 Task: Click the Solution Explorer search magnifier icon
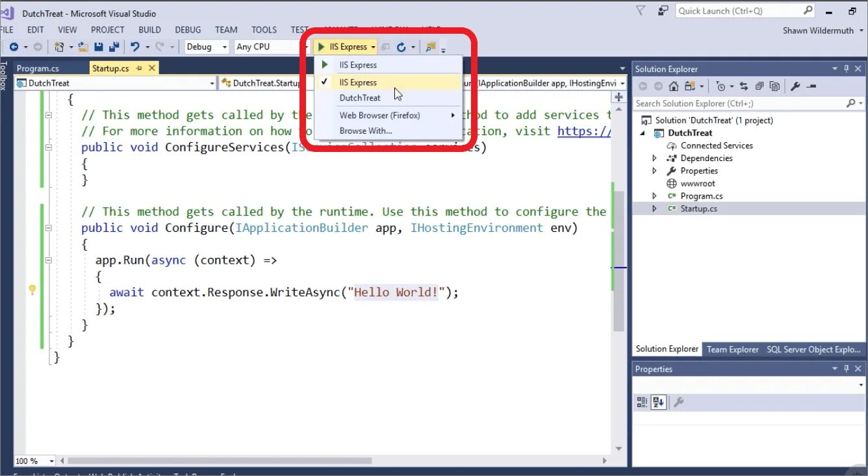pyautogui.click(x=850, y=103)
